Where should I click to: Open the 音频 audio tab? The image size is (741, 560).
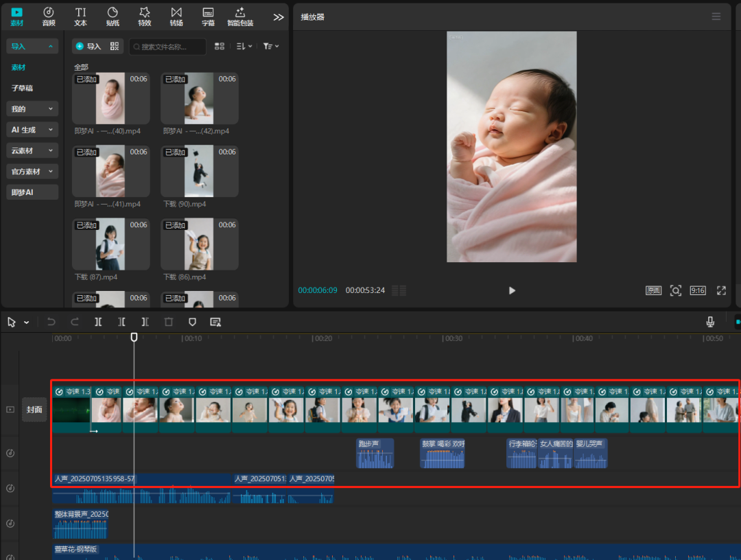click(49, 16)
